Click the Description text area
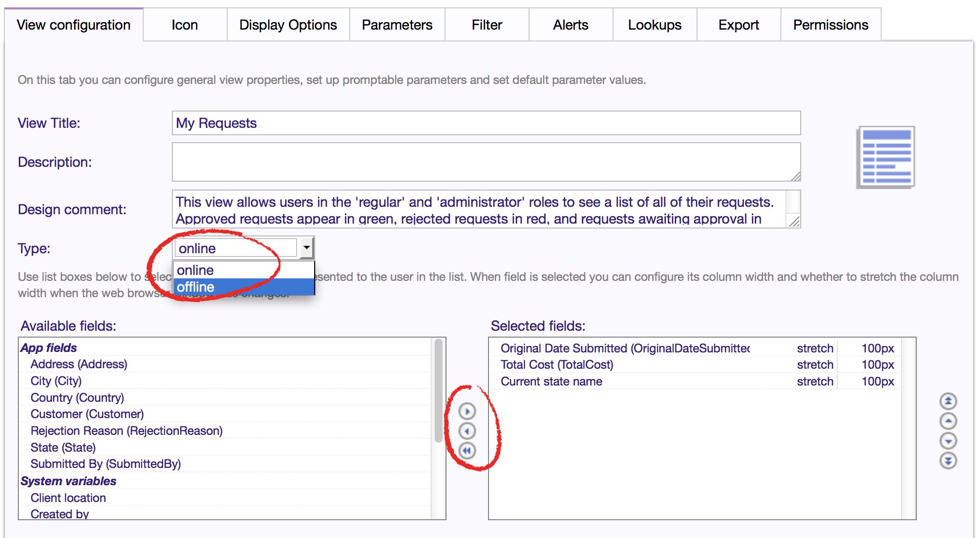980x538 pixels. point(486,162)
